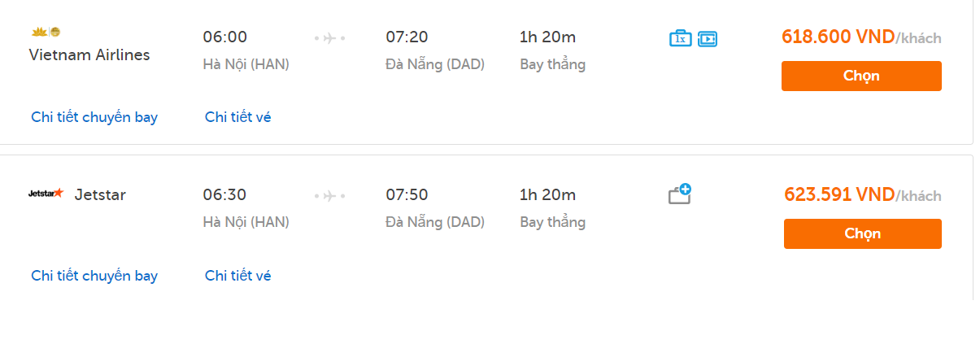Click the 1x baggage allowance icon
Screen dimensions: 980x340
[680, 38]
